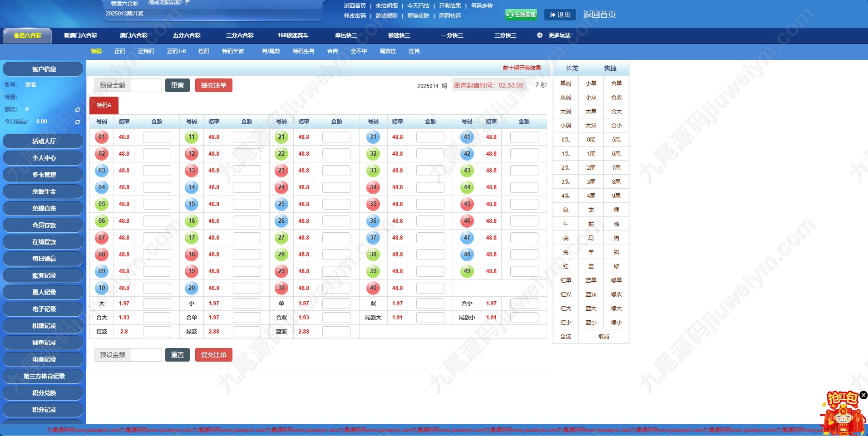868x436 pixels.
Task: Select number ball 18
Action: (192, 255)
